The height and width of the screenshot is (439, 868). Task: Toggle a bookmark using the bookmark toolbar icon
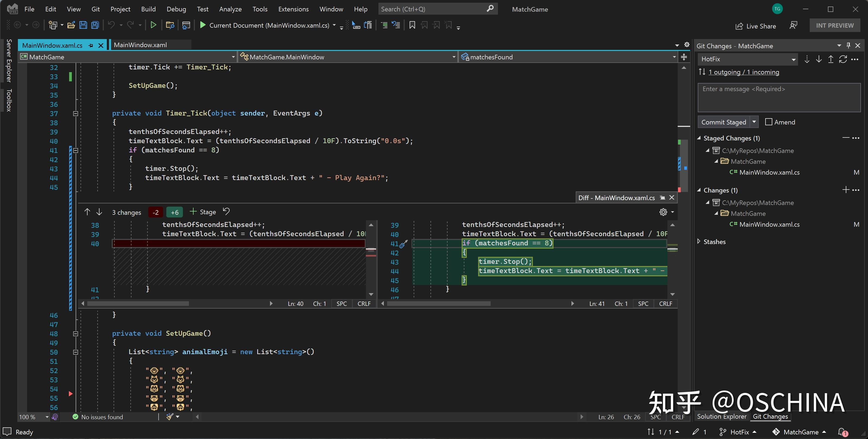pyautogui.click(x=412, y=25)
